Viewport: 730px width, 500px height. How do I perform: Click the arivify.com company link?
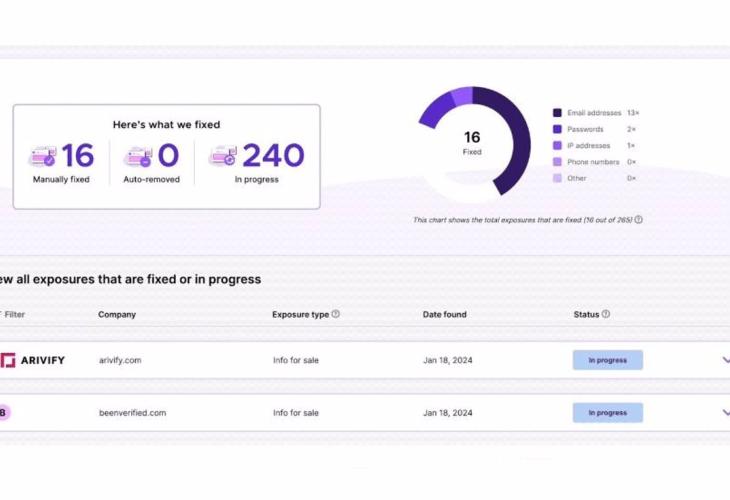tap(119, 360)
